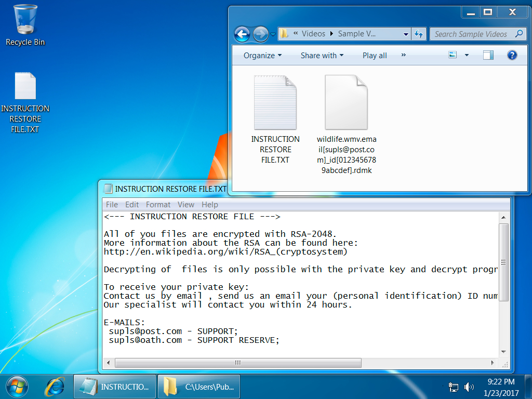Expand the address bar history dropdown
The height and width of the screenshot is (399, 532).
(x=406, y=34)
